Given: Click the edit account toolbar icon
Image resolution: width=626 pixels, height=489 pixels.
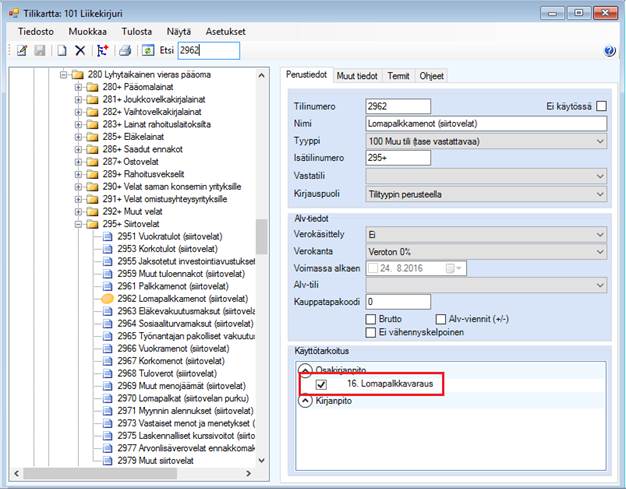Looking at the screenshot, I should point(22,51).
